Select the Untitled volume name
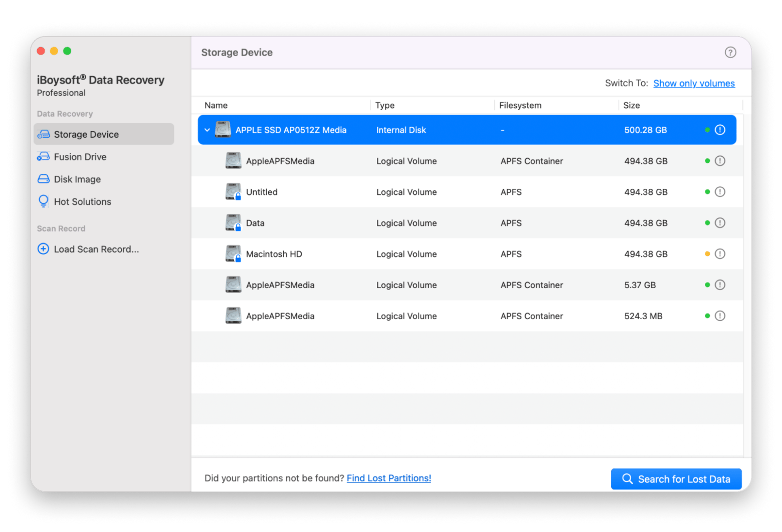Screen dimensions: 782x532 262,192
